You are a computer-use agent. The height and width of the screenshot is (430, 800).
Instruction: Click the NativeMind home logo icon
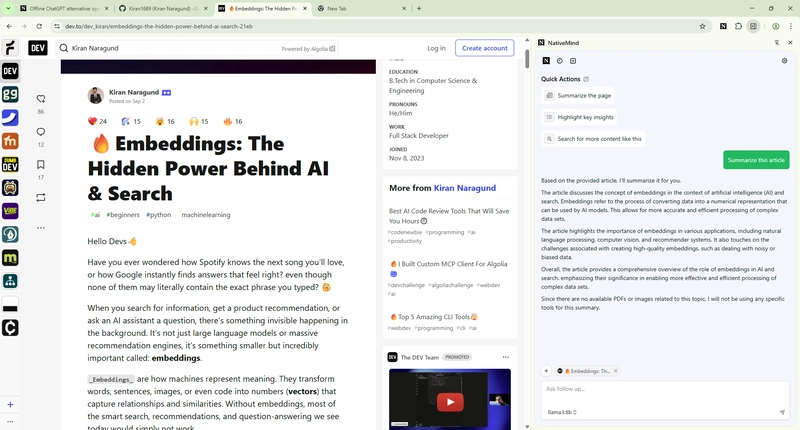click(546, 61)
